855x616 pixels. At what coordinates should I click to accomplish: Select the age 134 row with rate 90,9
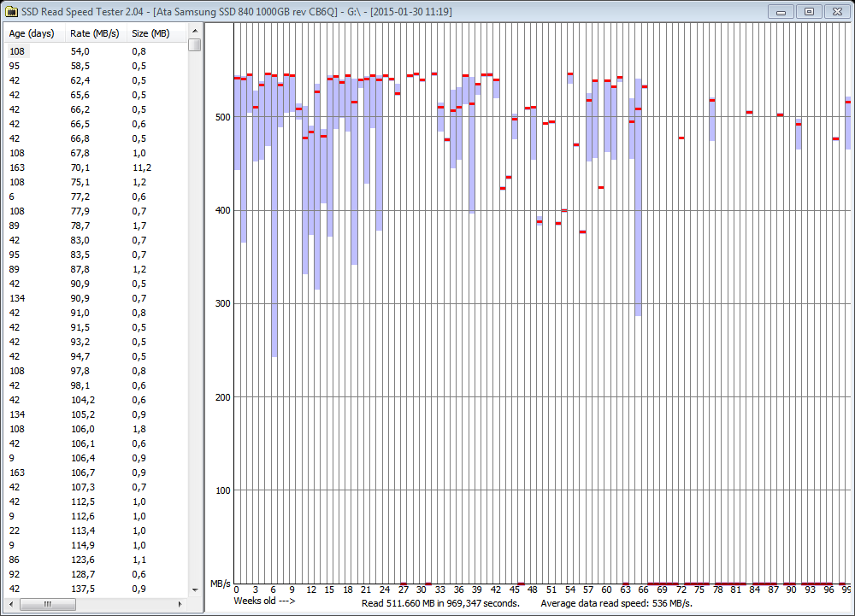click(x=96, y=298)
